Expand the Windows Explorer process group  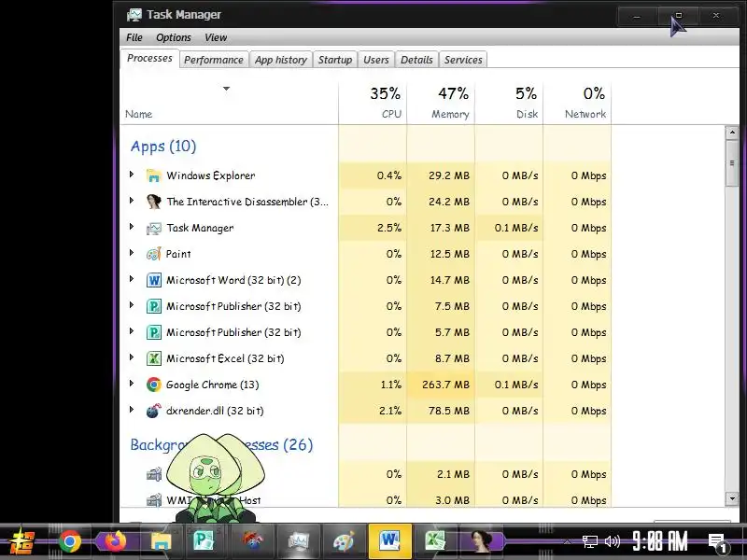pos(132,175)
